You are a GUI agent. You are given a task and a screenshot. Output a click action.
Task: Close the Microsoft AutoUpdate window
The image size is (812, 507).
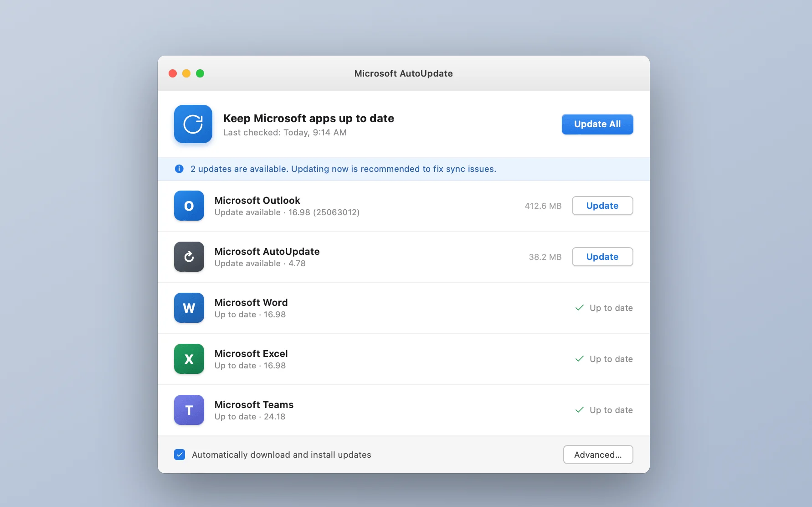point(173,73)
